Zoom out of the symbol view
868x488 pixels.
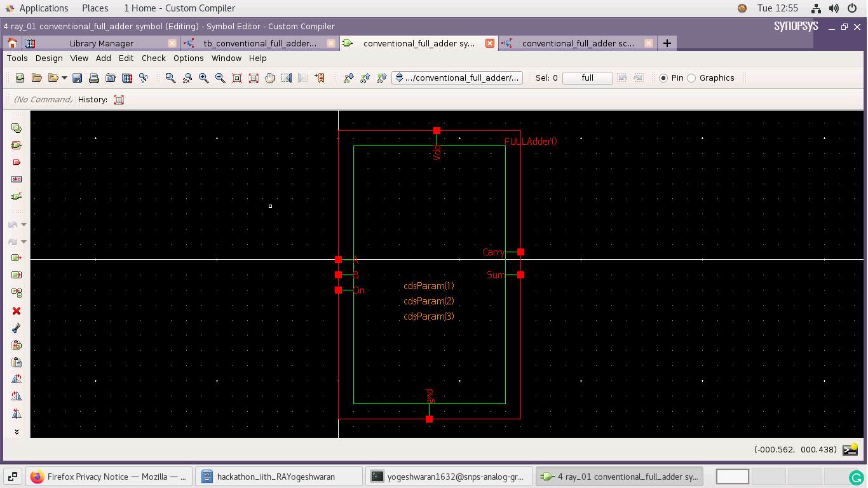[x=220, y=78]
